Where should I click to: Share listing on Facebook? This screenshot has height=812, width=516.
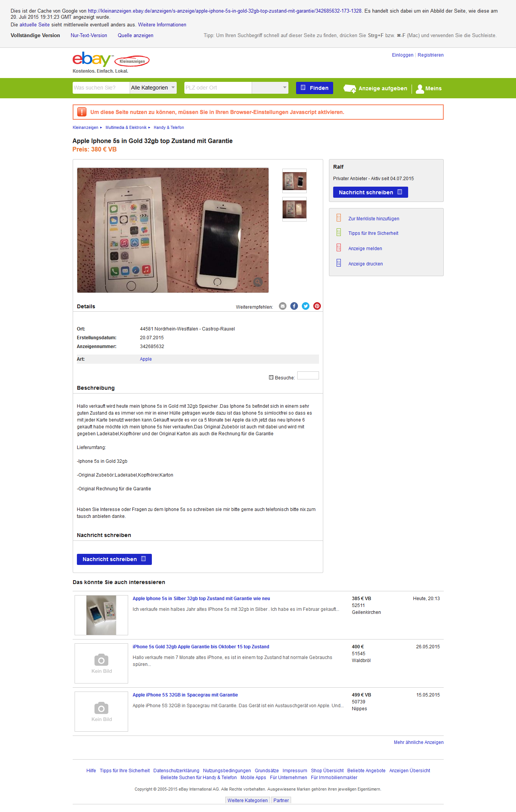point(294,306)
